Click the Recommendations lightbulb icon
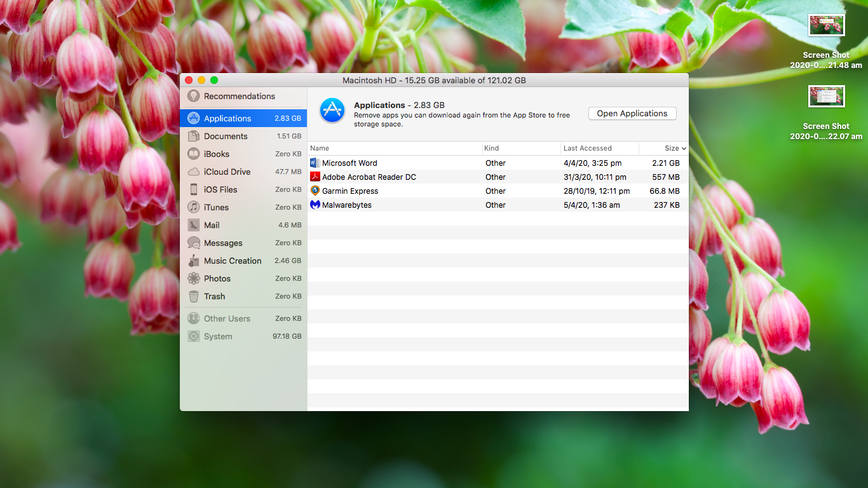 194,96
